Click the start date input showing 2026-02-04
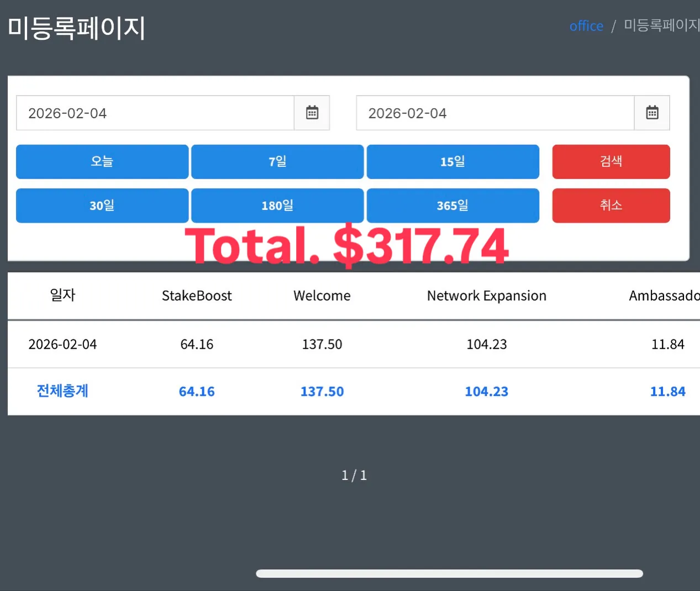The width and height of the screenshot is (700, 591). [x=155, y=113]
